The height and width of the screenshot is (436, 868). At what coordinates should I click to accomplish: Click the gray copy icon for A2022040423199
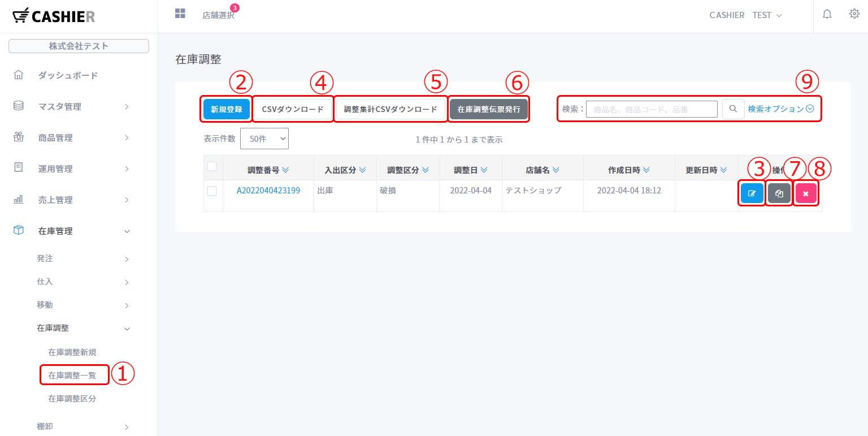tap(779, 193)
